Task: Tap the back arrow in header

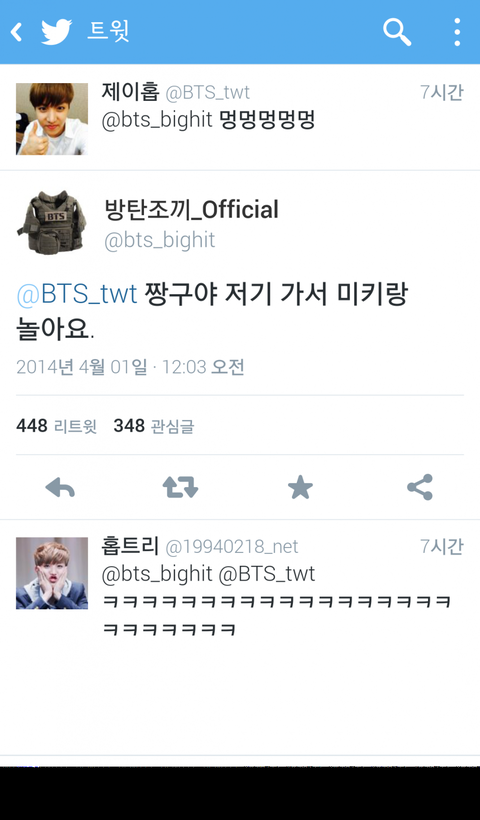Action: pyautogui.click(x=16, y=32)
